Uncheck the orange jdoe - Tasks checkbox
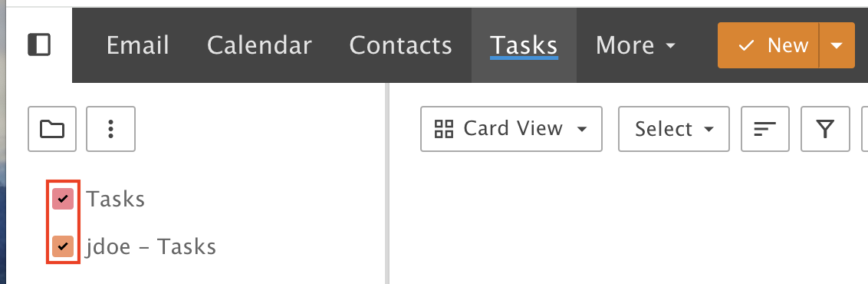The width and height of the screenshot is (868, 284). (63, 246)
